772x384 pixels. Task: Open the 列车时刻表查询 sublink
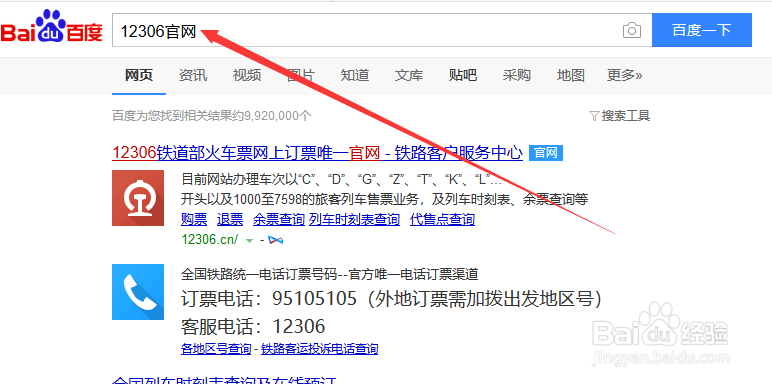pos(354,219)
